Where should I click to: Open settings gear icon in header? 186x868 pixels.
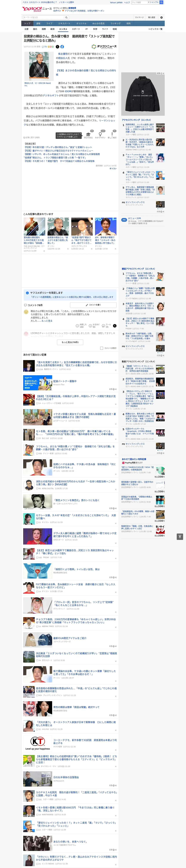(161, 17)
